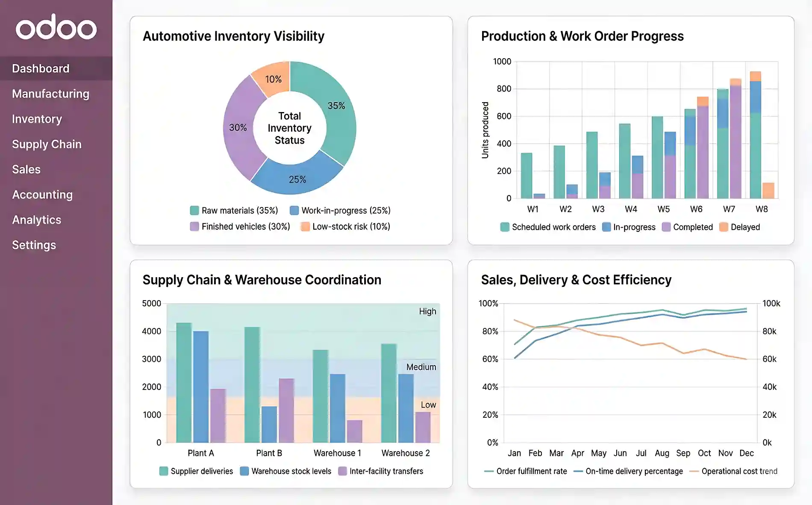Toggle the Raw materials legend entry
This screenshot has width=812, height=505.
239,210
